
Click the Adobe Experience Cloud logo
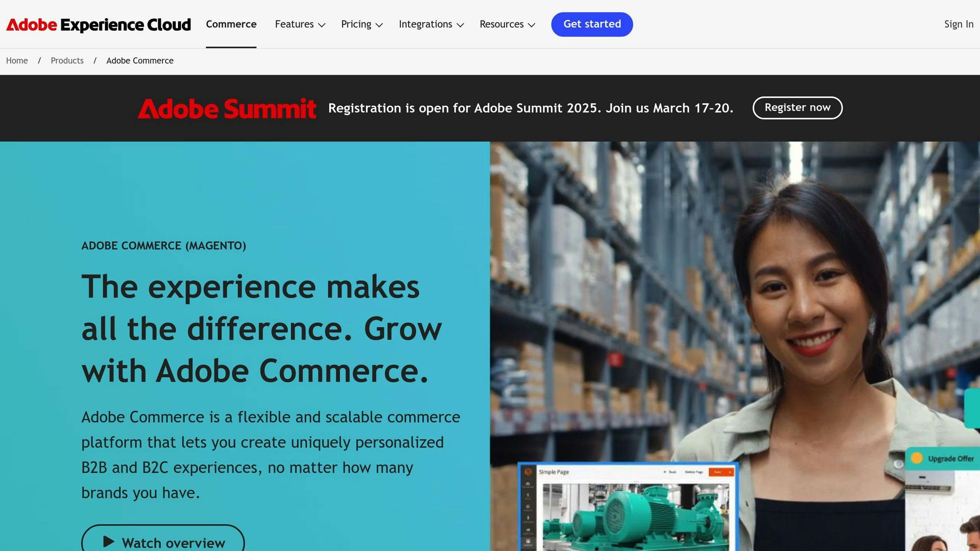tap(98, 24)
